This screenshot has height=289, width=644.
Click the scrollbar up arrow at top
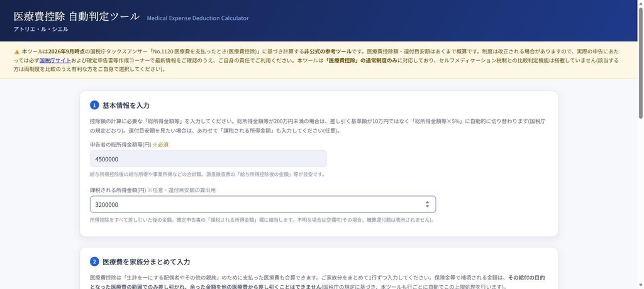(640, 3)
